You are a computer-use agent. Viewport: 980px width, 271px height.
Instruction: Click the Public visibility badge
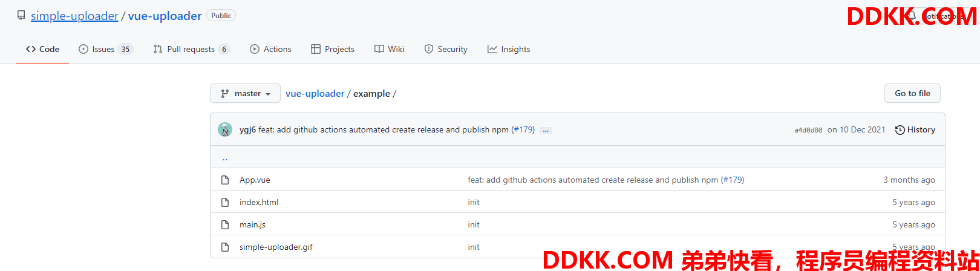tap(221, 16)
